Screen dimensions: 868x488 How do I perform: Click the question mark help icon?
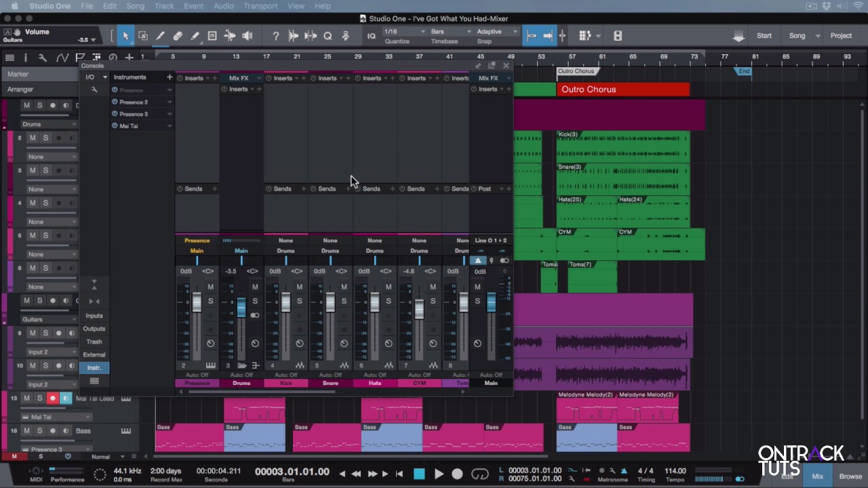276,36
